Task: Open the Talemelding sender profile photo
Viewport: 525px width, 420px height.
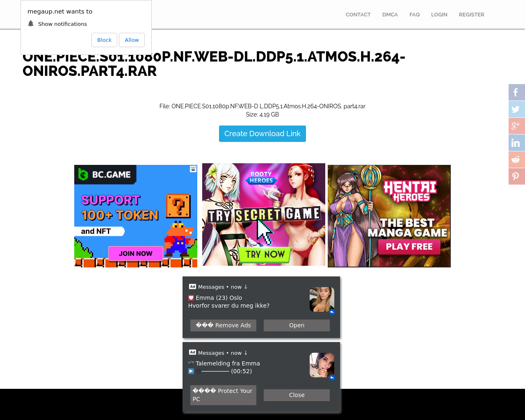Action: [322, 365]
